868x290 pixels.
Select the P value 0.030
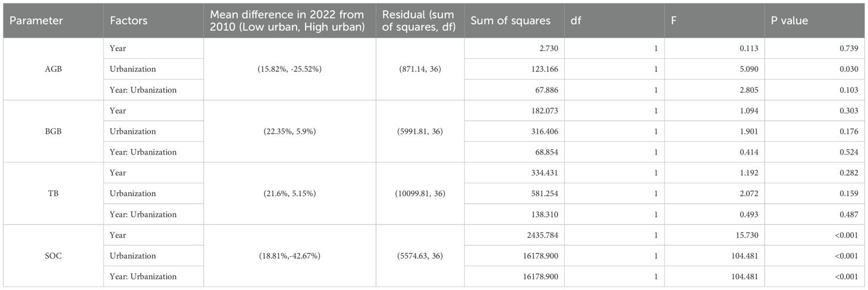[846, 70]
